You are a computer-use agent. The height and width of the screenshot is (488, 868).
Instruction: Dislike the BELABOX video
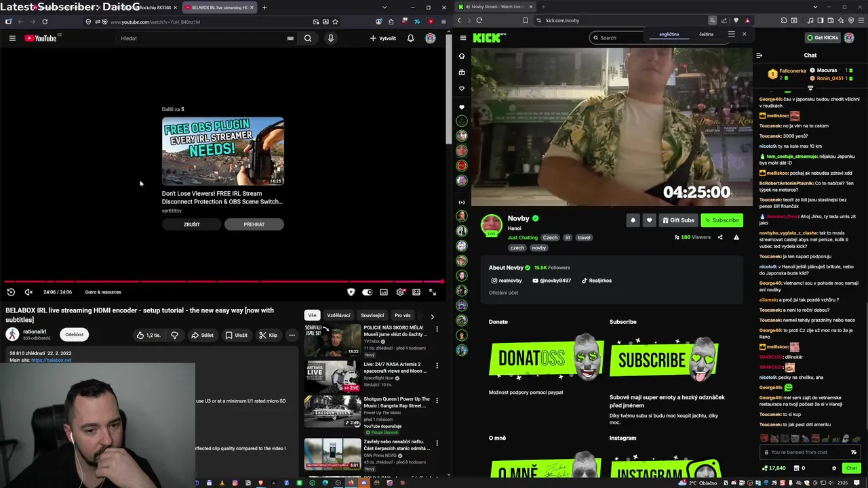coord(174,335)
